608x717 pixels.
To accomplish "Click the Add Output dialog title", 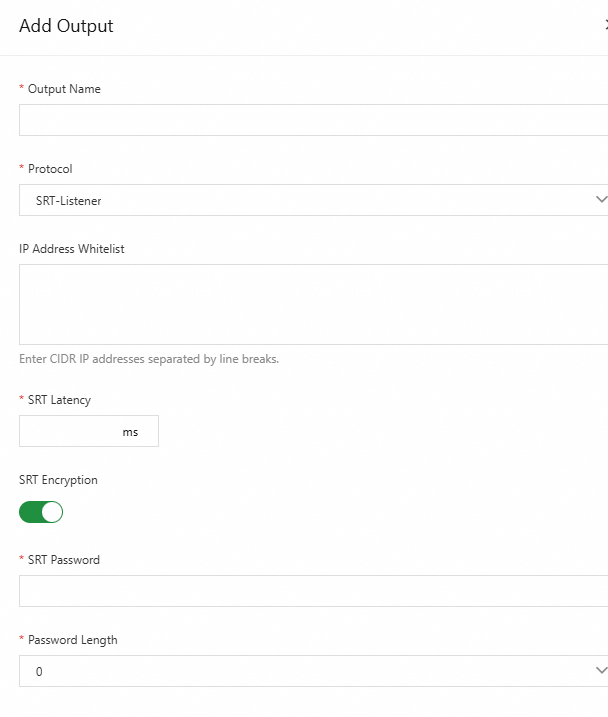I will point(66,26).
